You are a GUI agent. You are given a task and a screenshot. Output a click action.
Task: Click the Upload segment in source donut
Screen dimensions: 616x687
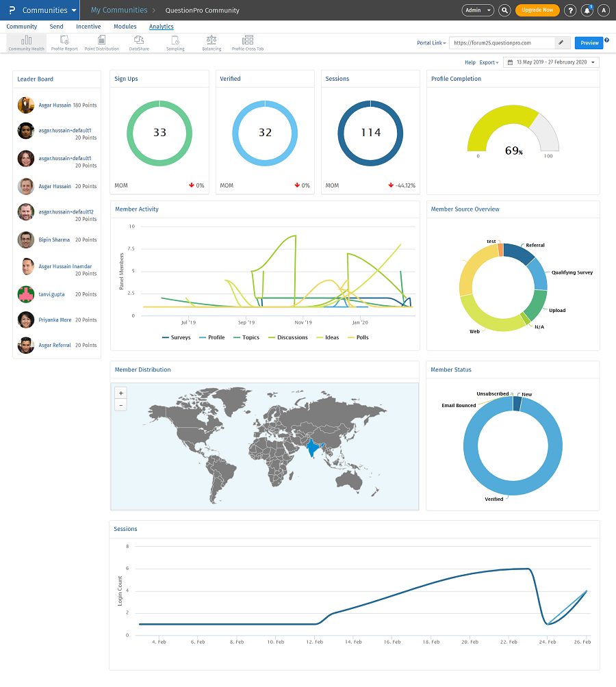pos(537,304)
